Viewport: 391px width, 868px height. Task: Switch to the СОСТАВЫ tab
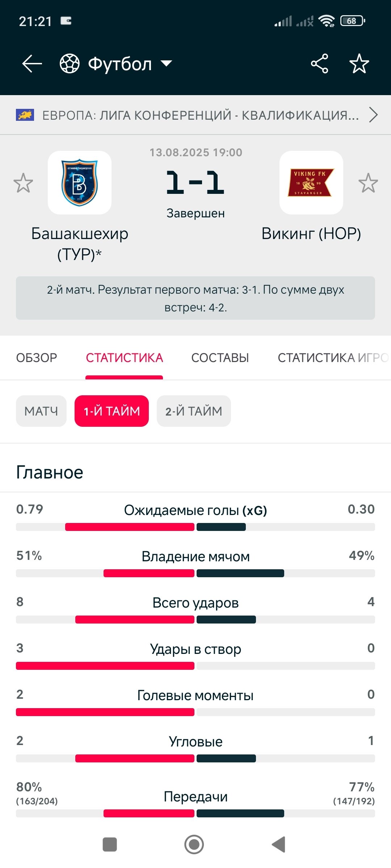click(220, 358)
